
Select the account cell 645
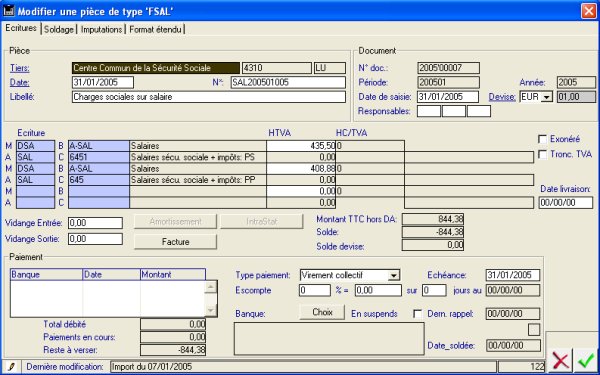tap(99, 180)
